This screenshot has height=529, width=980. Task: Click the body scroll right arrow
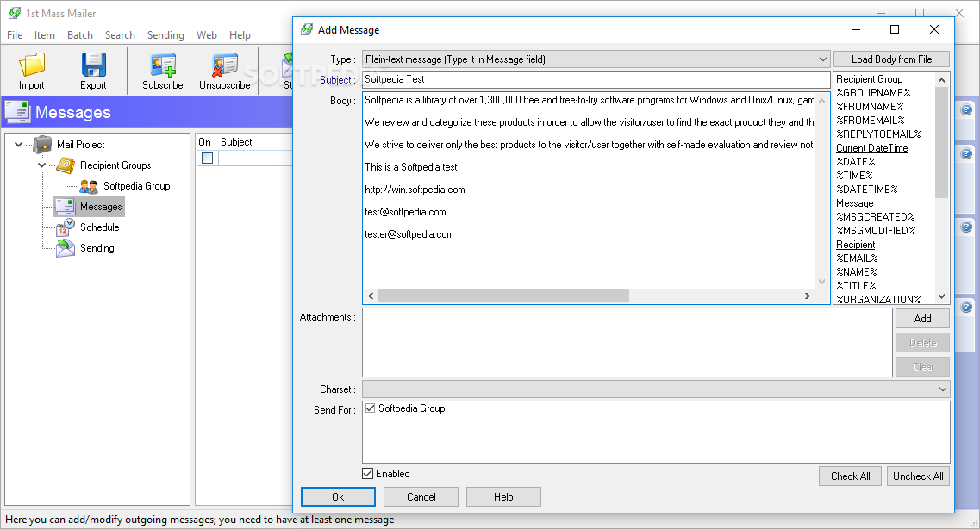pyautogui.click(x=808, y=296)
